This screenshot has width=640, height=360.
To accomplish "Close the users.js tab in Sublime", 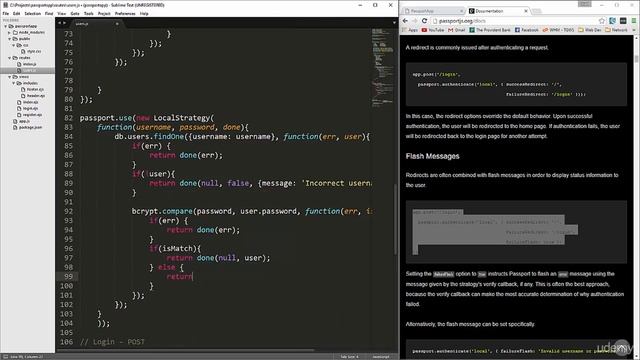I will [x=117, y=24].
